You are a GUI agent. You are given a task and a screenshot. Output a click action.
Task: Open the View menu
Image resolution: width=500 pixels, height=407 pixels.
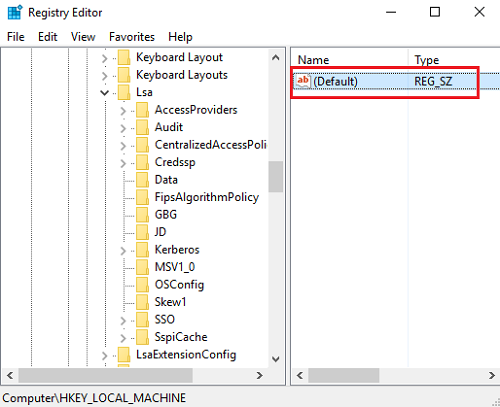[83, 37]
